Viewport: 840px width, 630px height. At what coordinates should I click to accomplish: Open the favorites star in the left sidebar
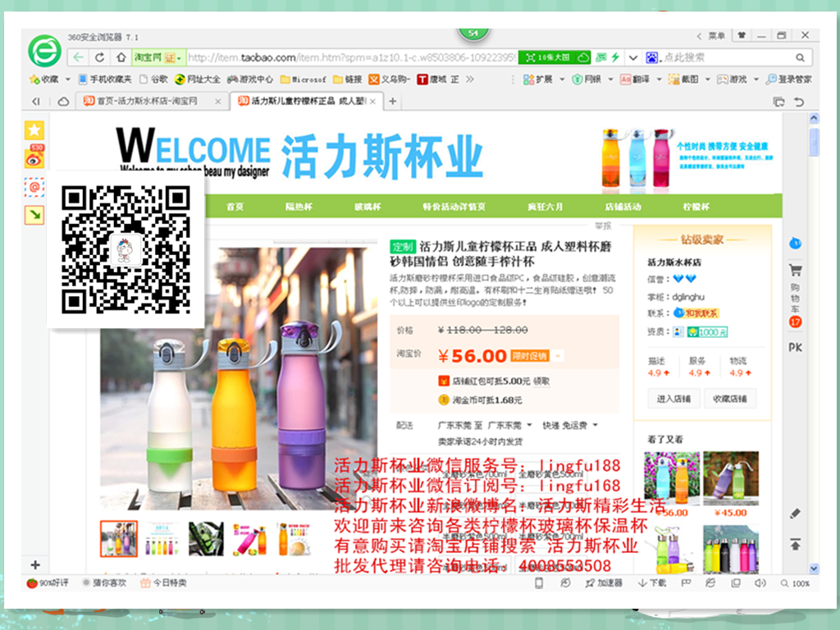[34, 130]
